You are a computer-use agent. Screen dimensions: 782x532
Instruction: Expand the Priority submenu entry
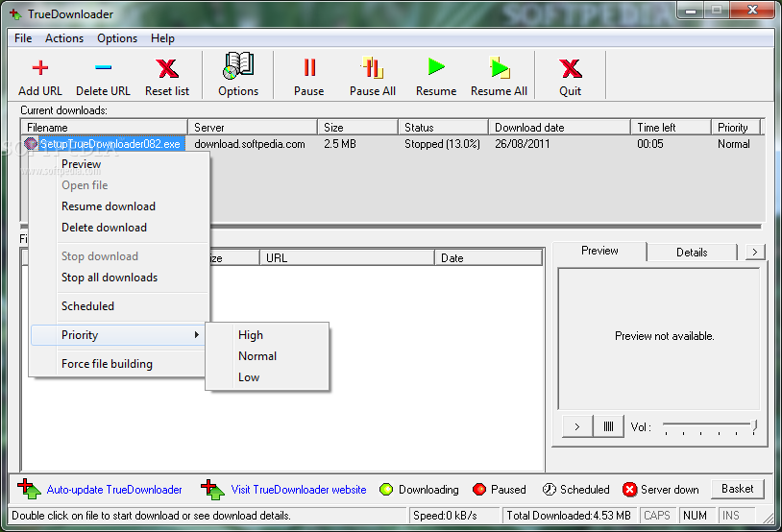point(119,335)
